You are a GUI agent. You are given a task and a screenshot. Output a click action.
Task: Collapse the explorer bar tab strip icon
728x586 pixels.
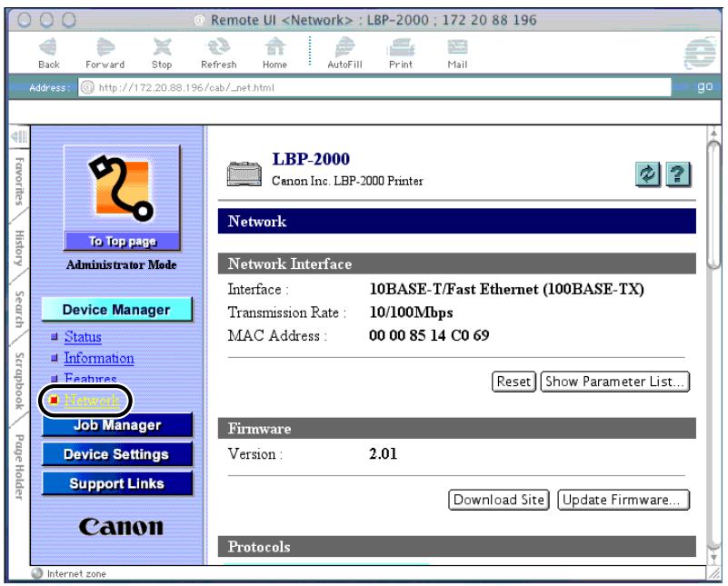click(19, 136)
